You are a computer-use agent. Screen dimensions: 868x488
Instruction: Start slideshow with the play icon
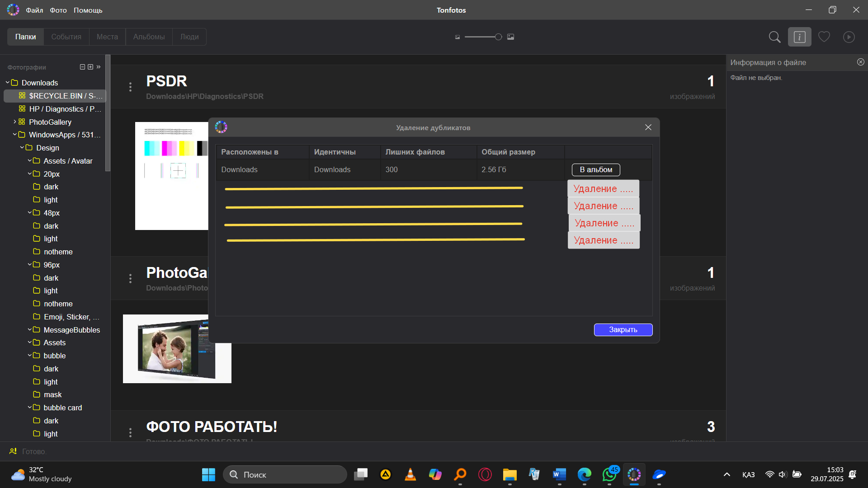[x=849, y=37]
